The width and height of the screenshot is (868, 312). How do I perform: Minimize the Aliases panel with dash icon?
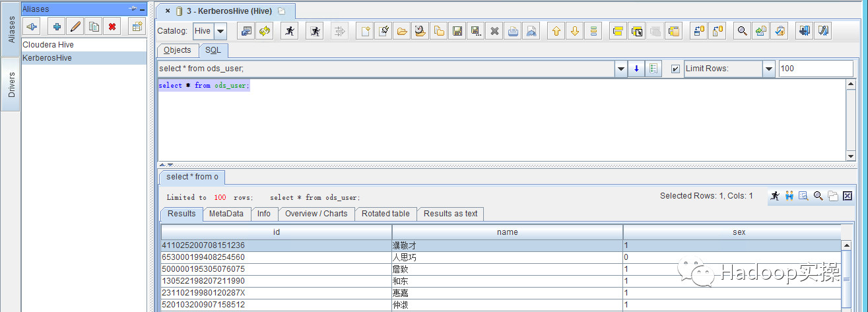[x=142, y=9]
